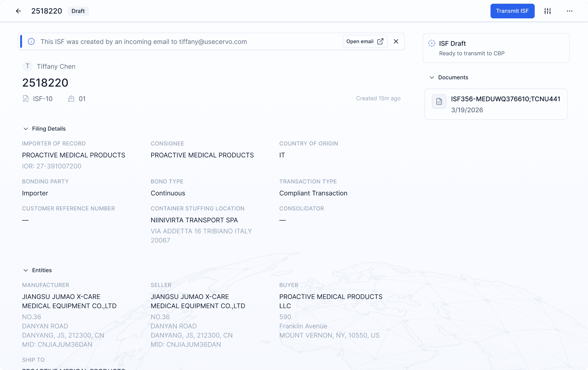The height and width of the screenshot is (370, 588).
Task: Open the three-dot overflow menu
Action: pos(569,11)
